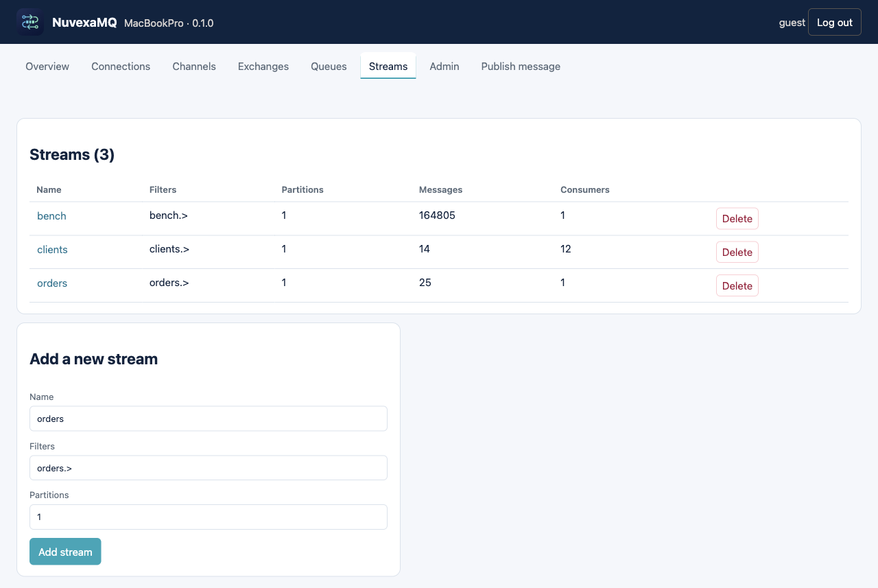This screenshot has width=878, height=588.
Task: Log out of the guest session
Action: coord(835,22)
